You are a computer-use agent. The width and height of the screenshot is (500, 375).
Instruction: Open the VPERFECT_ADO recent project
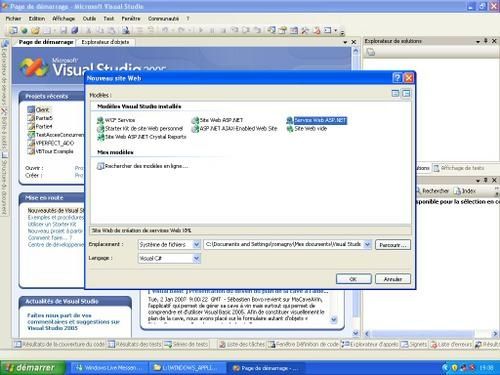(x=51, y=143)
